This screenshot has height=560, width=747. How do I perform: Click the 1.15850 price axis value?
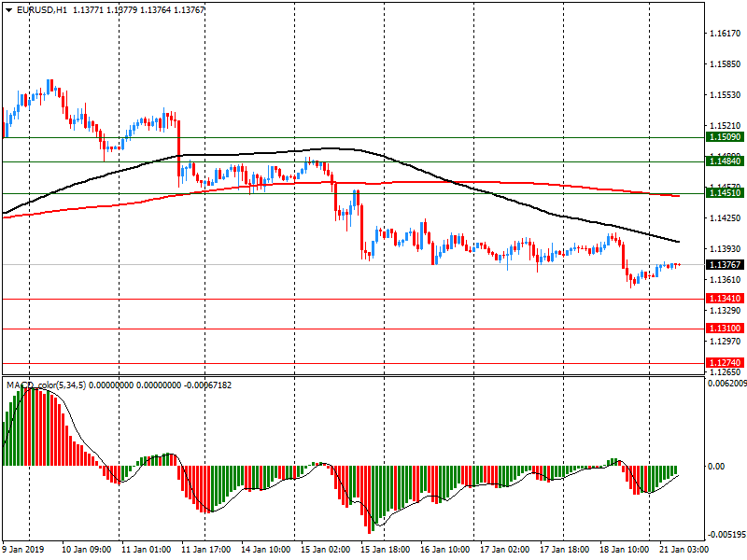[726, 63]
